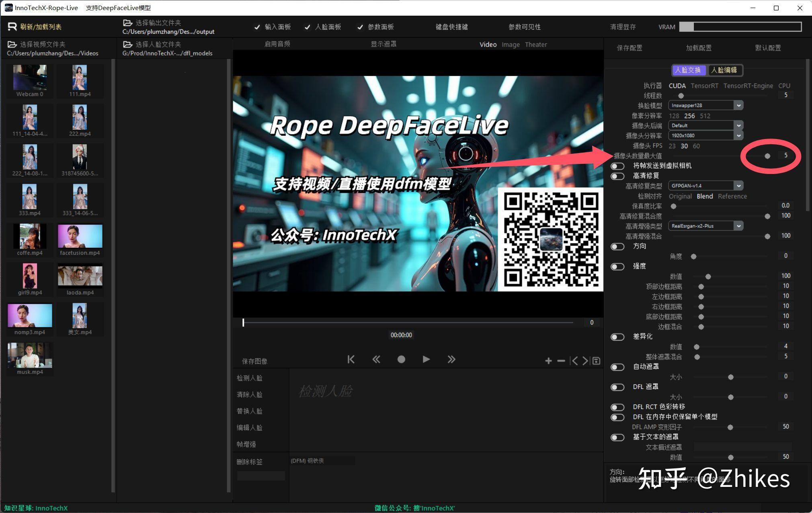Select Reference detection alignment
The image size is (812, 513).
click(x=732, y=196)
